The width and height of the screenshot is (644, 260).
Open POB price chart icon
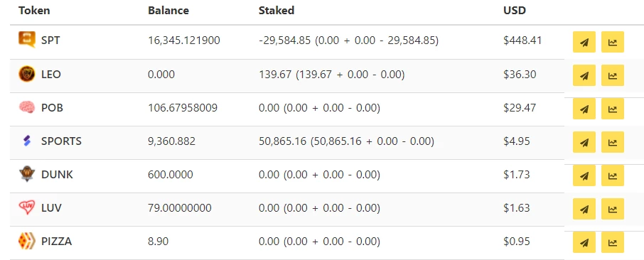pyautogui.click(x=613, y=109)
